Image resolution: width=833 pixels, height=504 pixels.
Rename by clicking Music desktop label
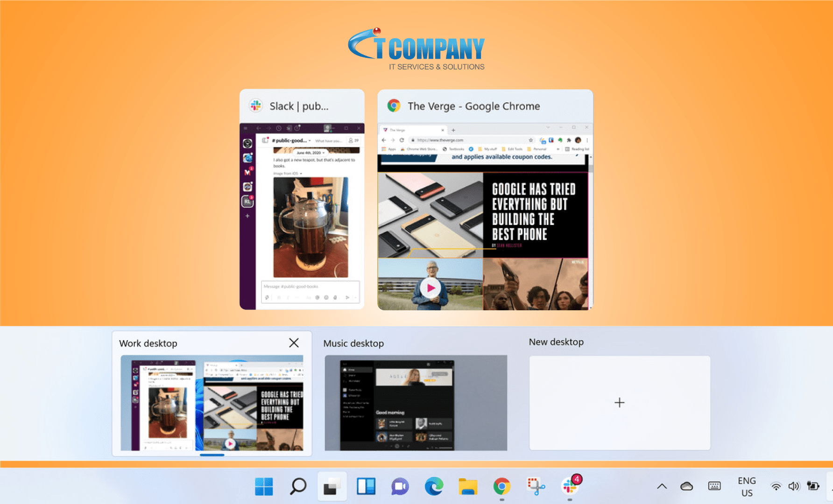click(353, 343)
